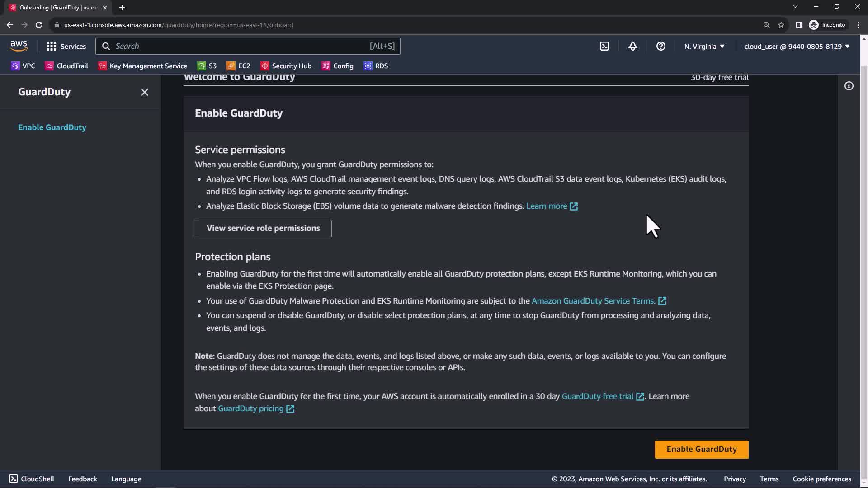Open the info panel icon on right

(849, 86)
